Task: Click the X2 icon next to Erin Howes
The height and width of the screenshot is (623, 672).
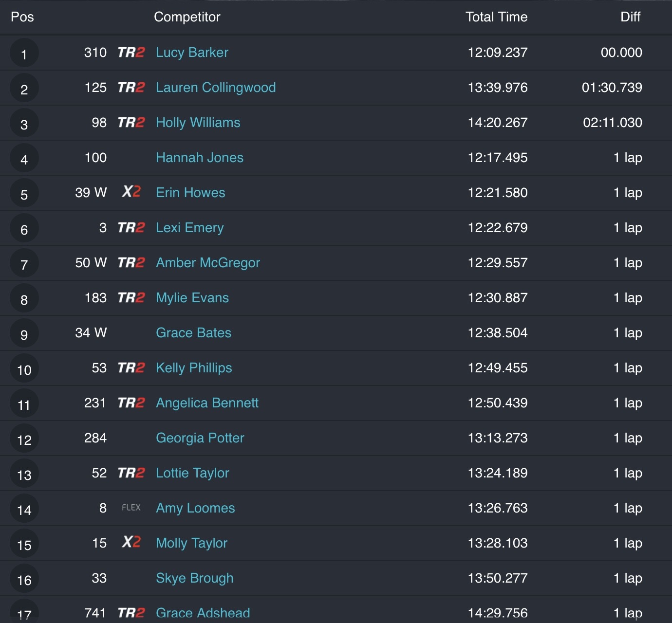Action: [131, 192]
